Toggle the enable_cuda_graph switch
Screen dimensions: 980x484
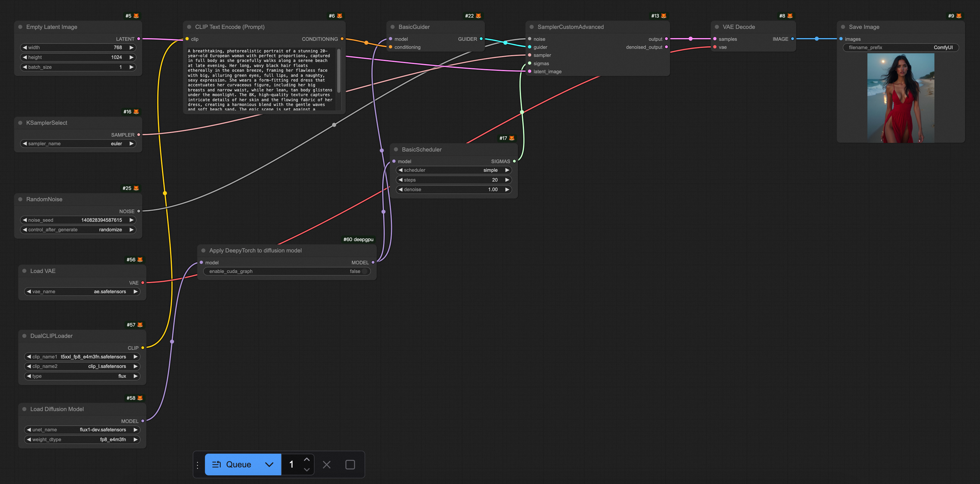click(365, 271)
